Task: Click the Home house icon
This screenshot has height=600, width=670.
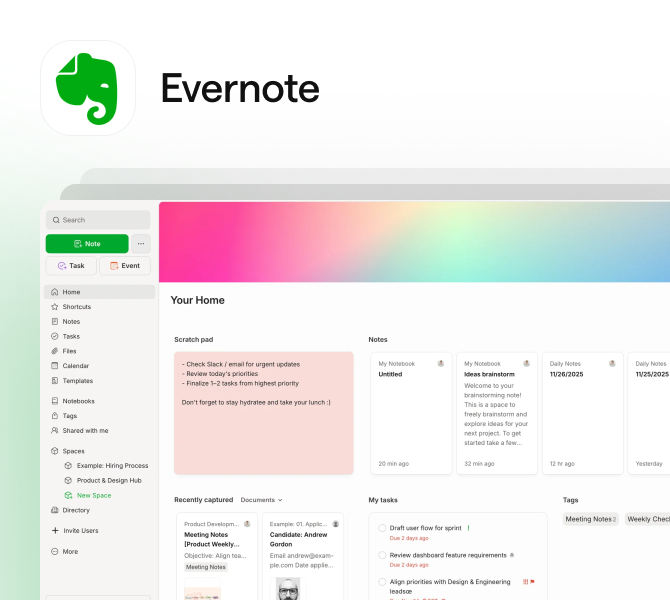Action: tap(55, 292)
